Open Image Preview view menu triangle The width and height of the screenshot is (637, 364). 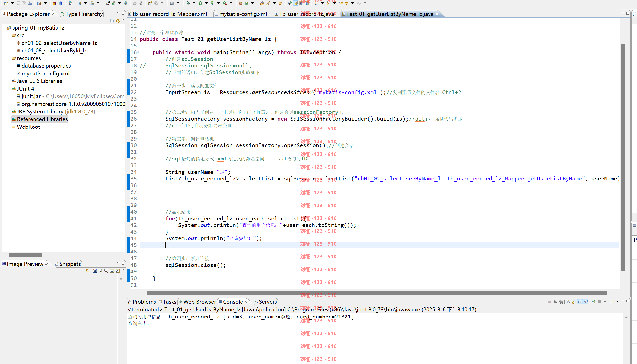(x=123, y=270)
